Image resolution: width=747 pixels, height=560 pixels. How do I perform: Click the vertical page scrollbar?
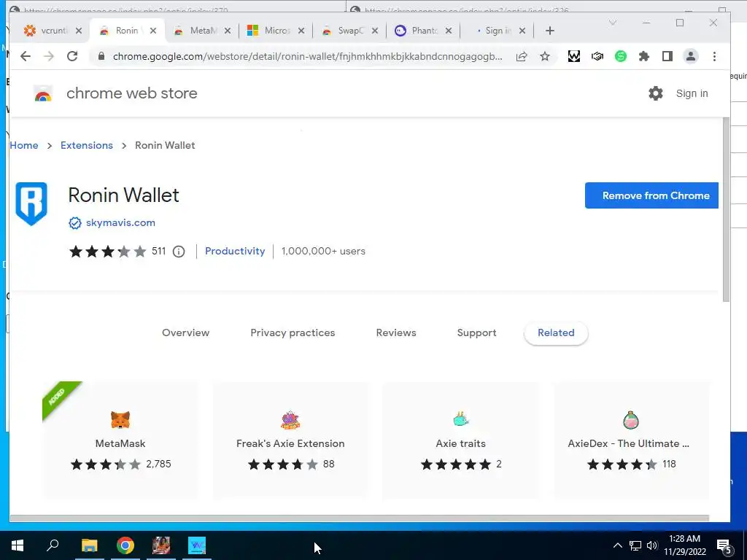[726, 209]
